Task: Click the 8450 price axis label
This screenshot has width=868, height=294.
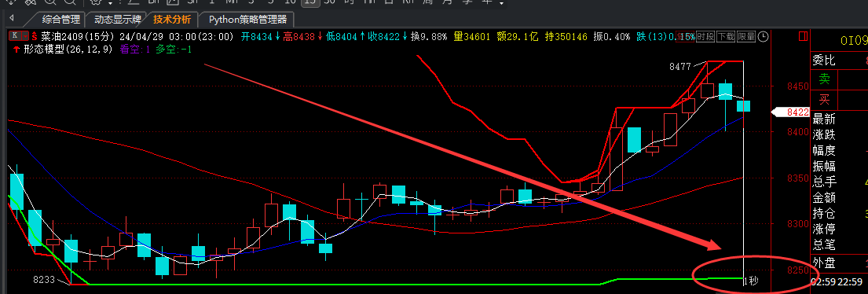Action: [798, 86]
